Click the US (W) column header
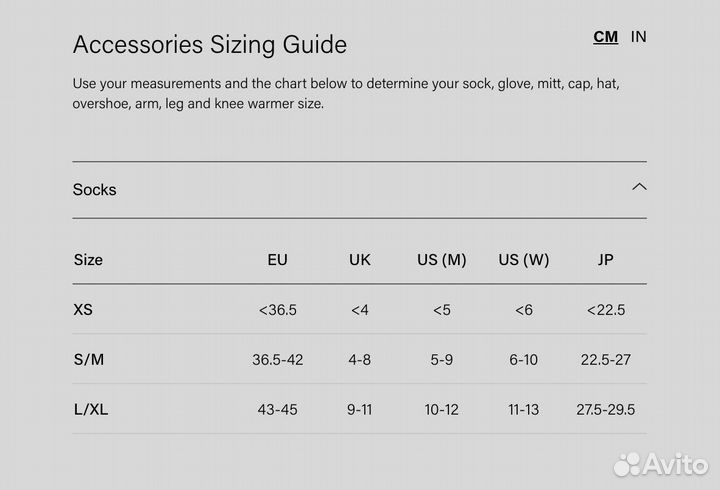720x490 pixels. 524,260
